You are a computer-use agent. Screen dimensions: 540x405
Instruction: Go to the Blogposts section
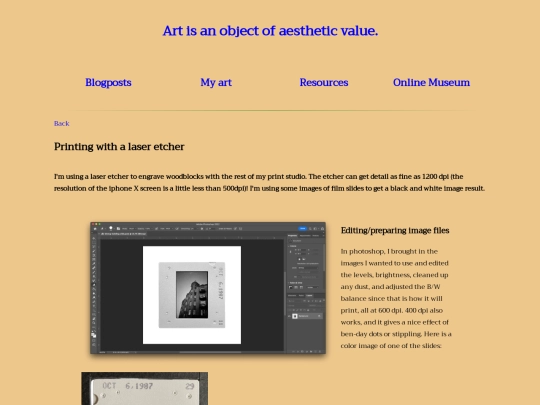click(108, 83)
